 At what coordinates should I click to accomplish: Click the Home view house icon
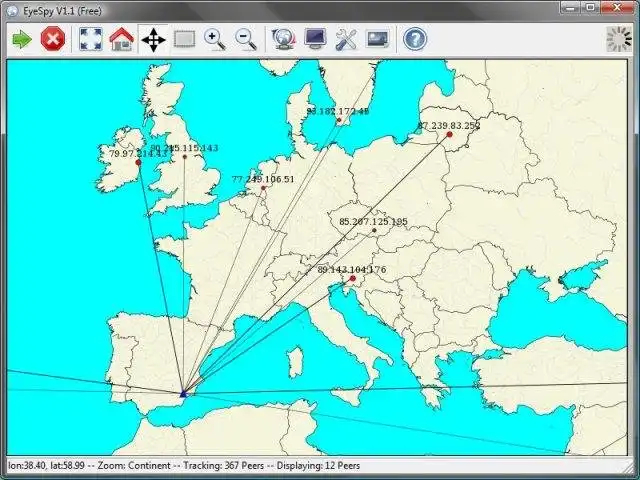pos(122,39)
